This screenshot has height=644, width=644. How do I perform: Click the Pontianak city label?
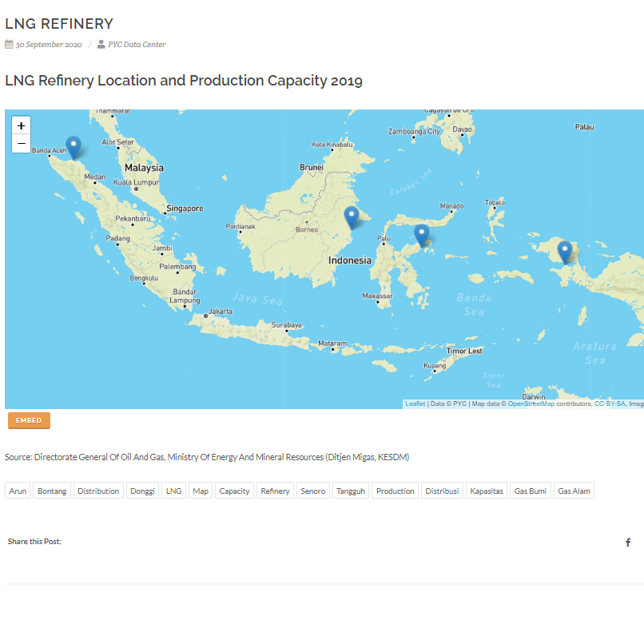pos(241,226)
